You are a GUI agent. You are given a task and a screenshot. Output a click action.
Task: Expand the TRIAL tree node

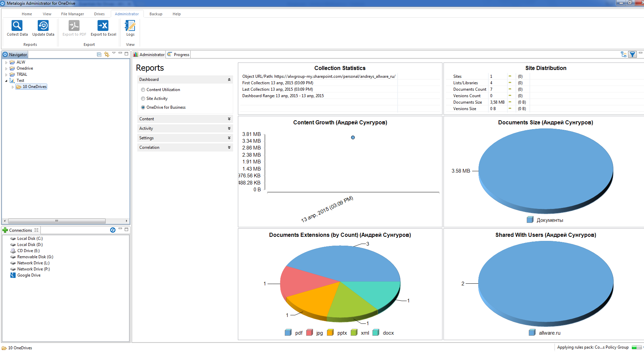pos(6,75)
